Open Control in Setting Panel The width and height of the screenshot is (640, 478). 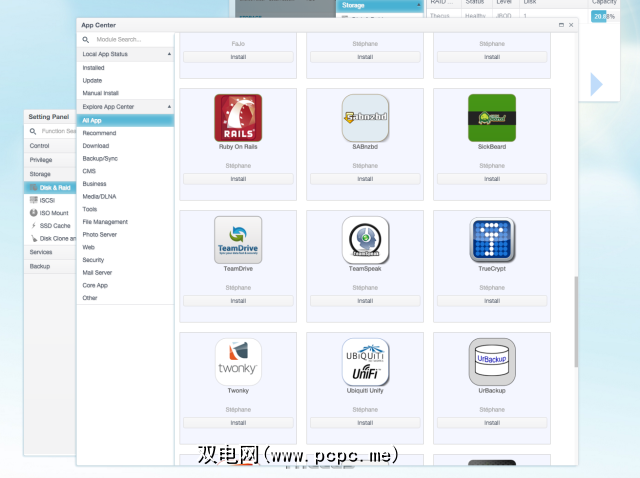(50, 146)
